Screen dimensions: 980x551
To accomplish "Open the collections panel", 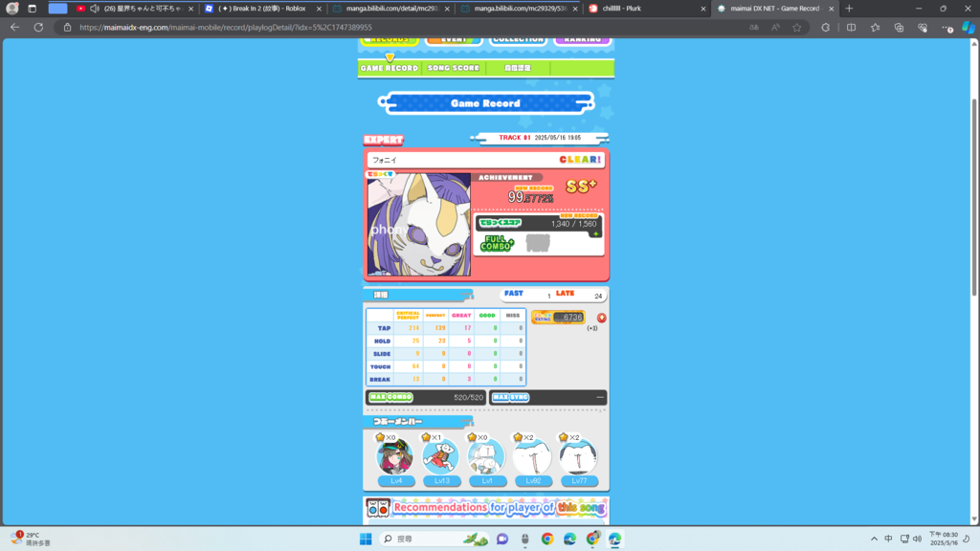I will coord(899,28).
